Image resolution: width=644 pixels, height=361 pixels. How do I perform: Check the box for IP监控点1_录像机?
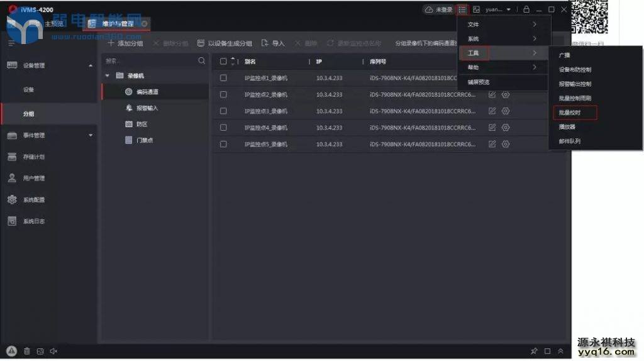click(223, 78)
